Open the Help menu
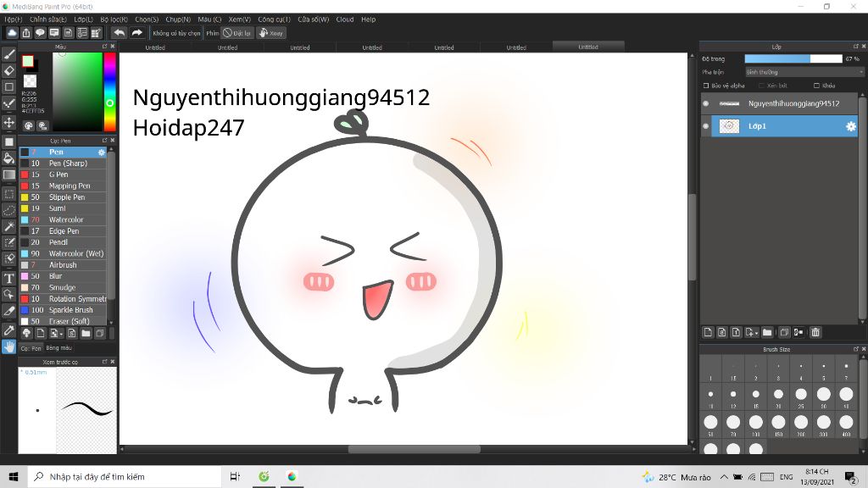Image resolution: width=868 pixels, height=488 pixels. point(368,19)
